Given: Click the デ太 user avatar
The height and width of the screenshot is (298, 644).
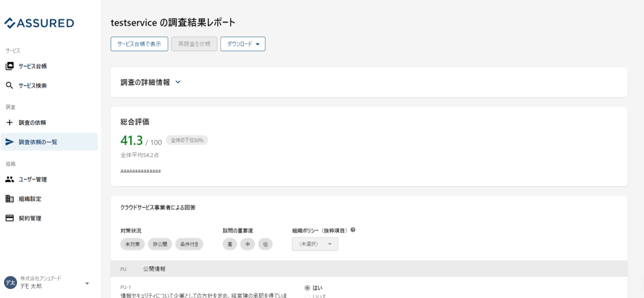Looking at the screenshot, I should [x=10, y=283].
